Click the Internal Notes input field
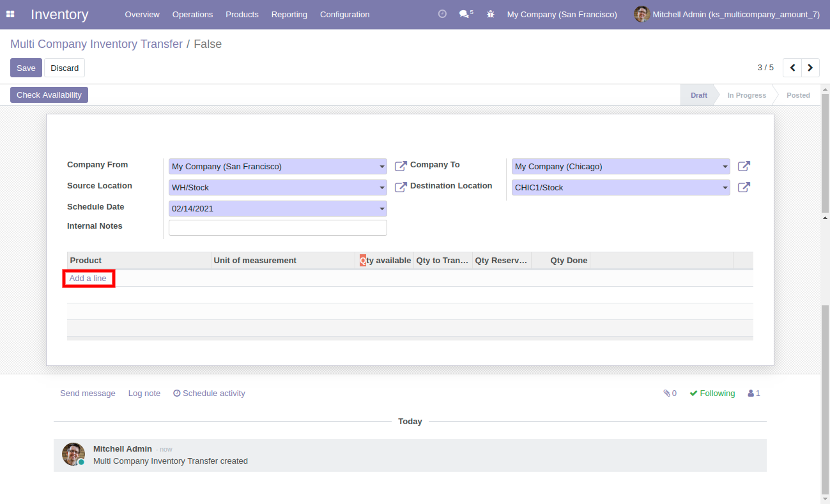The height and width of the screenshot is (504, 830). tap(277, 228)
